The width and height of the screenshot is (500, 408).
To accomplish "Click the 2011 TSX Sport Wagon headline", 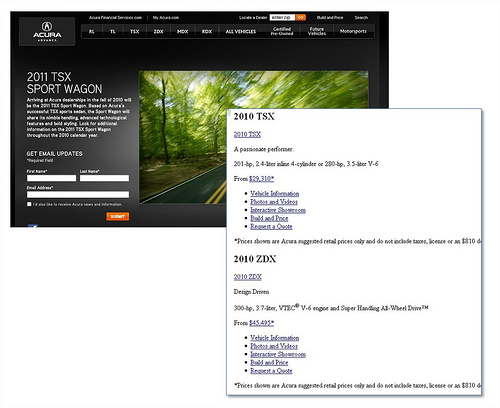I will click(64, 83).
